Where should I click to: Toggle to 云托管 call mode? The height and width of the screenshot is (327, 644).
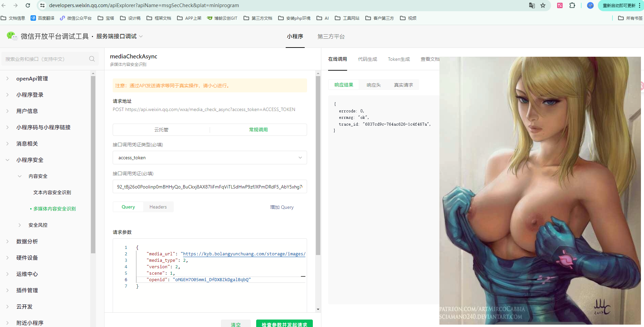[162, 130]
